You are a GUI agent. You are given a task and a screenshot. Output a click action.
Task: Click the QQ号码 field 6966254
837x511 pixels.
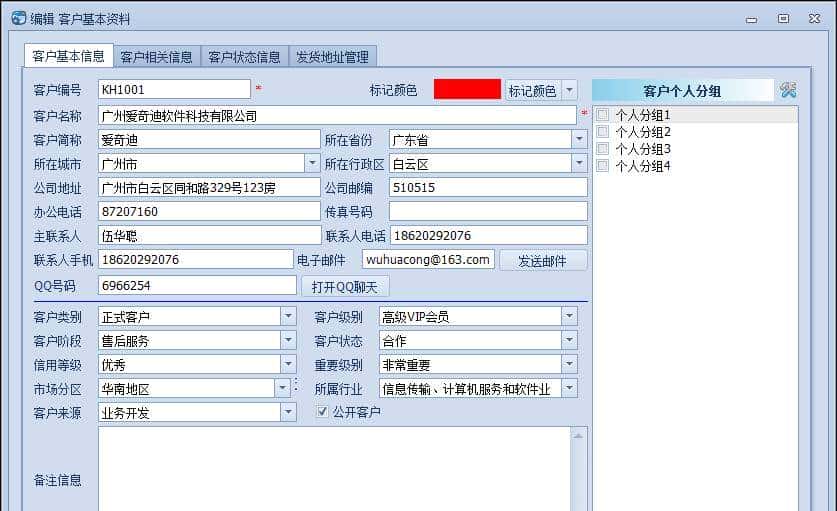(198, 285)
